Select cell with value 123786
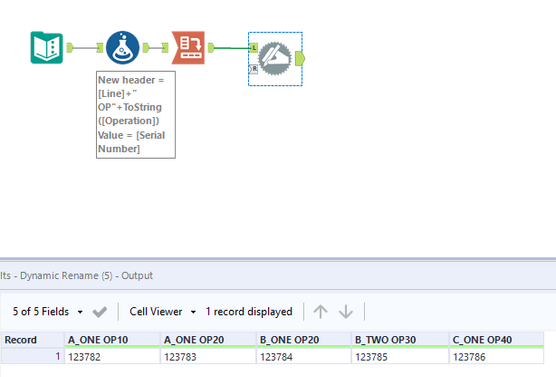Image resolution: width=556 pixels, height=377 pixels. coord(497,356)
